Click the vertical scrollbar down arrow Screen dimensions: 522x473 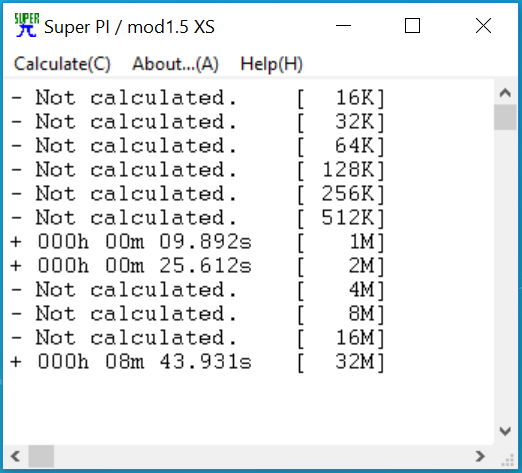pos(505,431)
